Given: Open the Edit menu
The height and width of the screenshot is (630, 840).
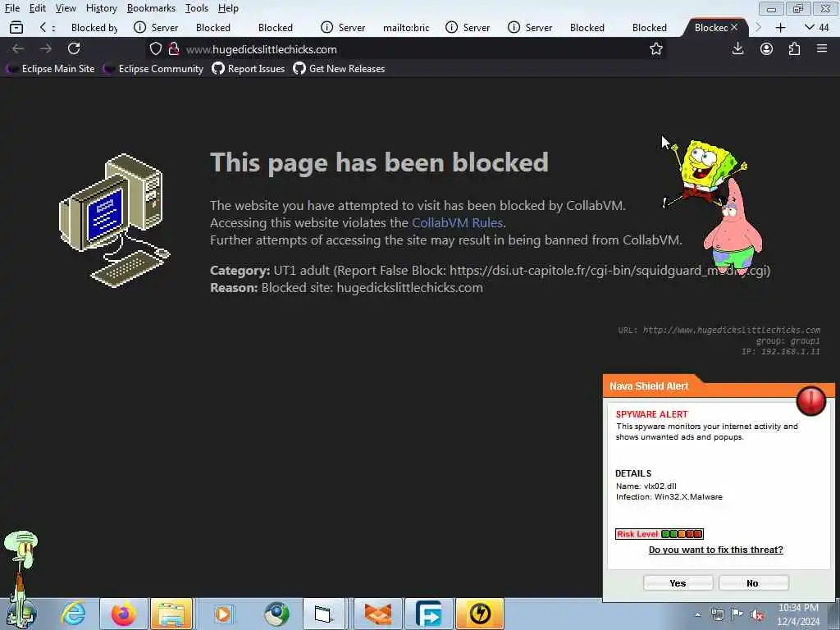Looking at the screenshot, I should (38, 8).
